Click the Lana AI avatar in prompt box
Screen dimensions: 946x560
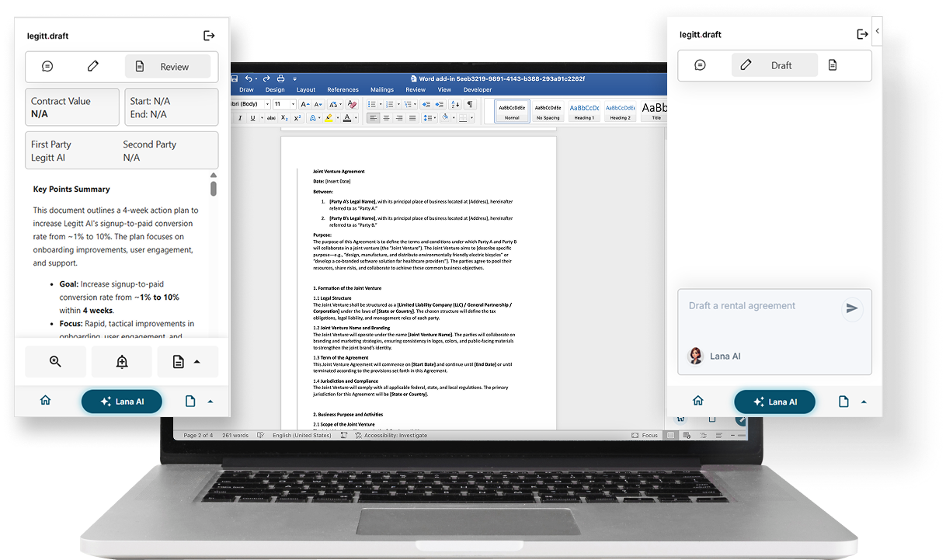point(696,356)
